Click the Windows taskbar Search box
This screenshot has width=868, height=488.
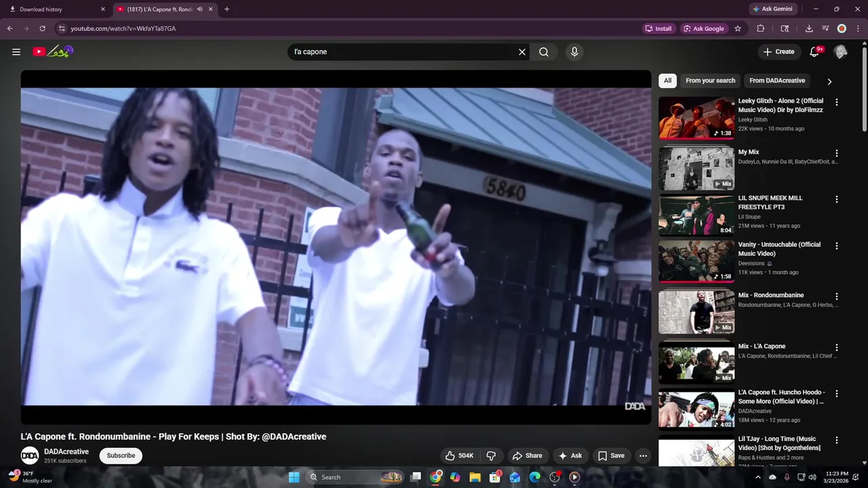(x=354, y=477)
